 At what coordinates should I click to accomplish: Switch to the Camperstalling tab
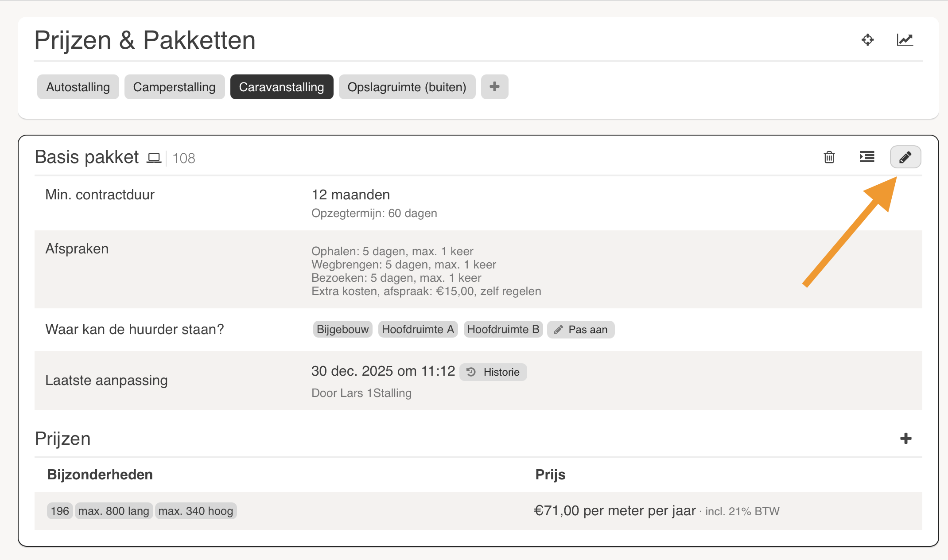pyautogui.click(x=174, y=87)
